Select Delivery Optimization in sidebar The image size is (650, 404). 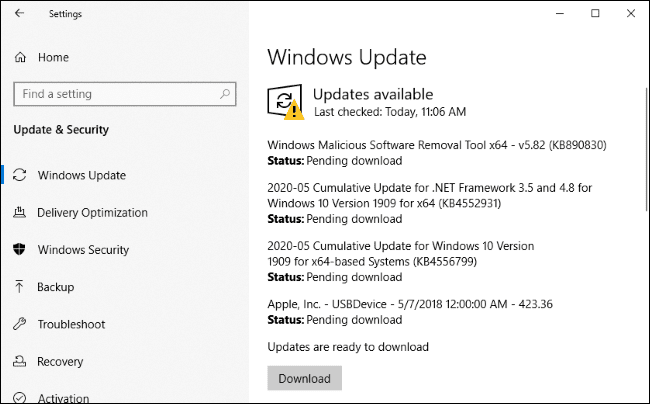point(92,213)
